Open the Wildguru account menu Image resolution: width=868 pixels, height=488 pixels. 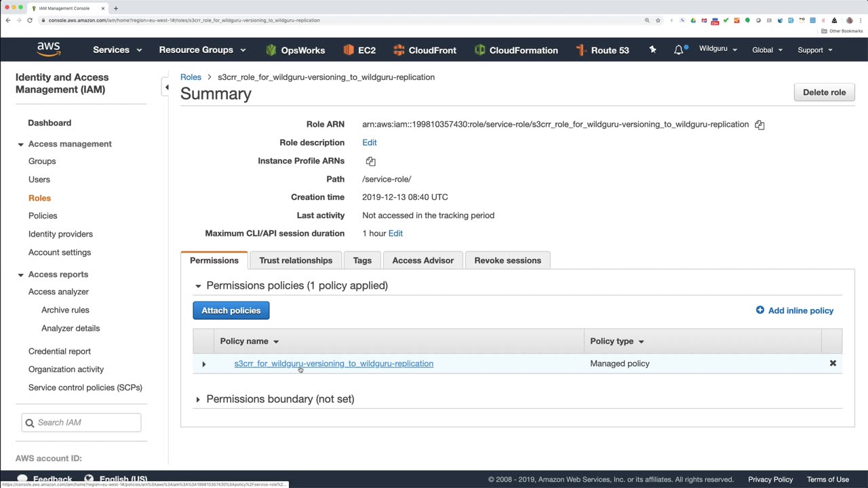[718, 49]
